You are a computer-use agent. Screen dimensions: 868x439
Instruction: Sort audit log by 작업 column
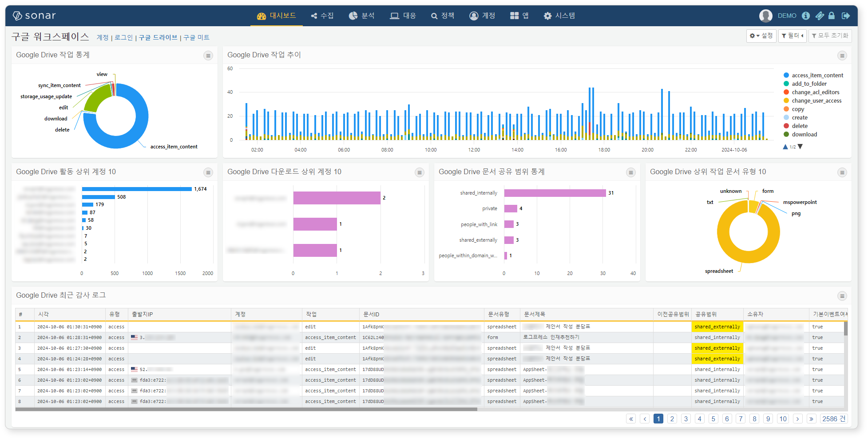(x=330, y=314)
